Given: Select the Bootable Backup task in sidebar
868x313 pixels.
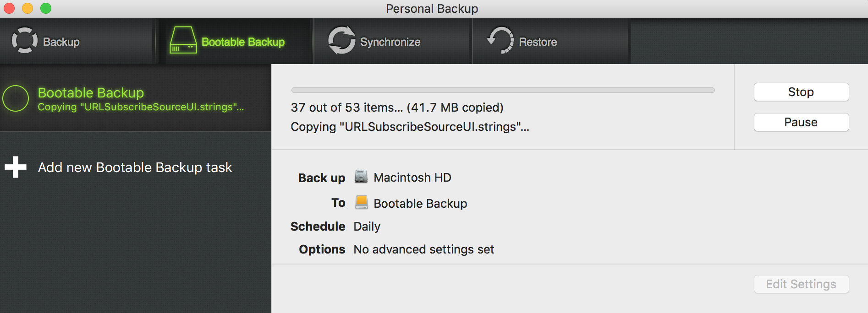Looking at the screenshot, I should [136, 98].
